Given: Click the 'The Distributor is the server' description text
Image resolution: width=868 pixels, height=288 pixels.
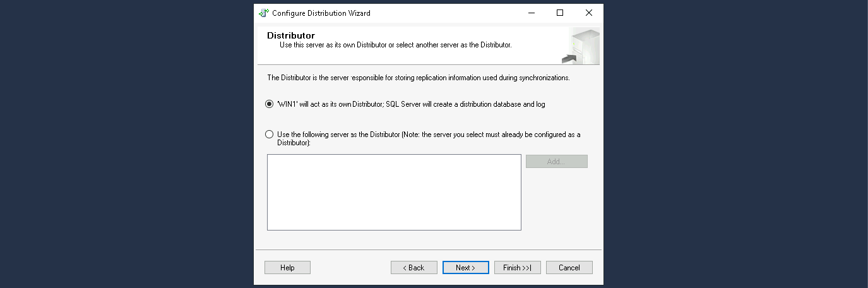Looking at the screenshot, I should coord(419,78).
